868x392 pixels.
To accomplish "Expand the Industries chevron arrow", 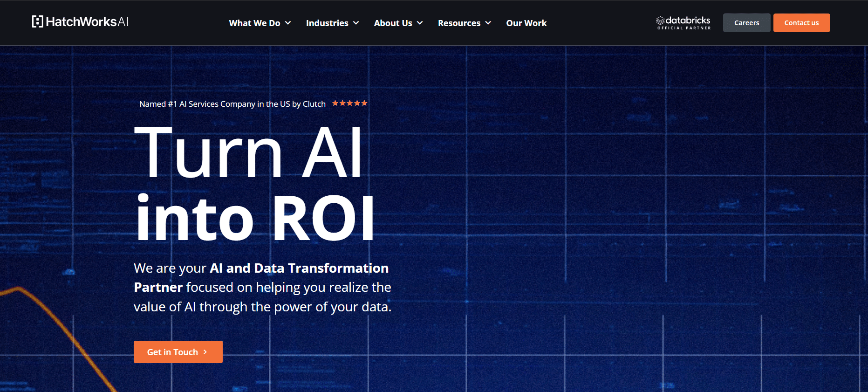I will tap(356, 23).
